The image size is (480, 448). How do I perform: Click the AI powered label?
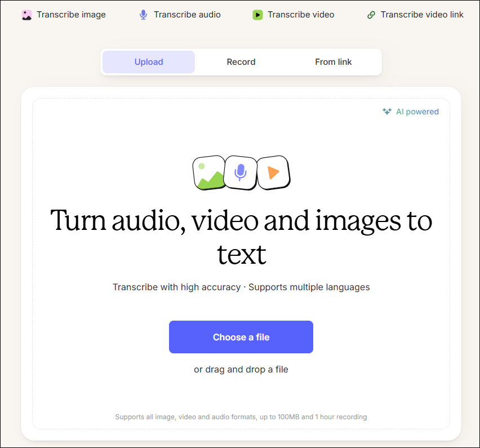pyautogui.click(x=417, y=112)
